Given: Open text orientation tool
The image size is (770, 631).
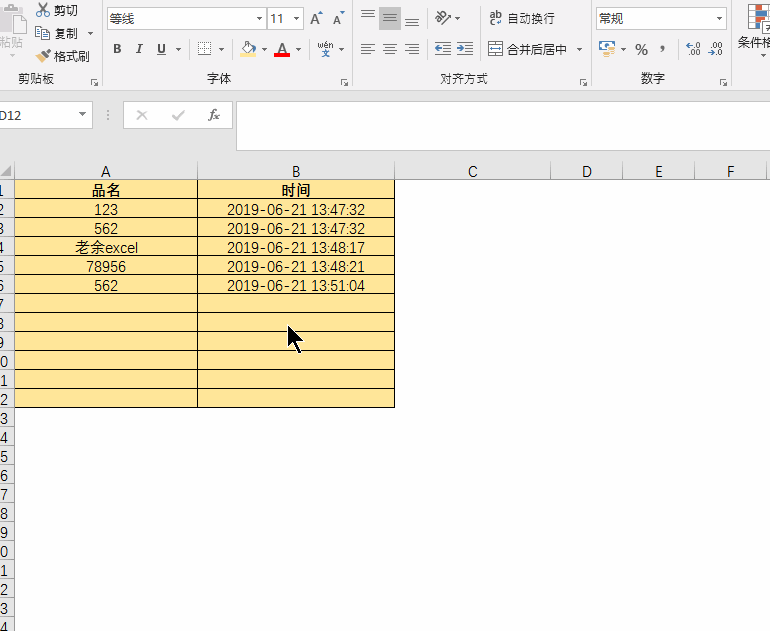Looking at the screenshot, I should pos(443,19).
